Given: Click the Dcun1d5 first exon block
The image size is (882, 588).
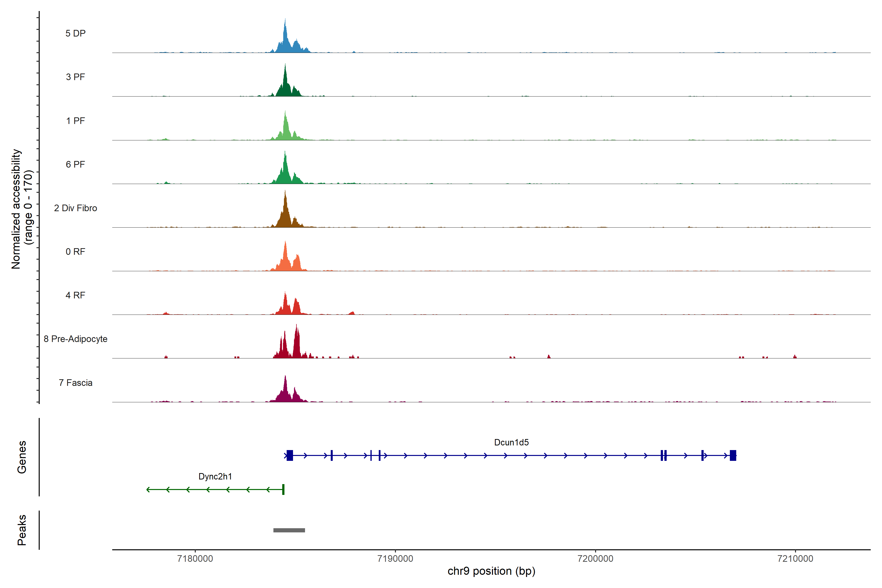Looking at the screenshot, I should [290, 455].
